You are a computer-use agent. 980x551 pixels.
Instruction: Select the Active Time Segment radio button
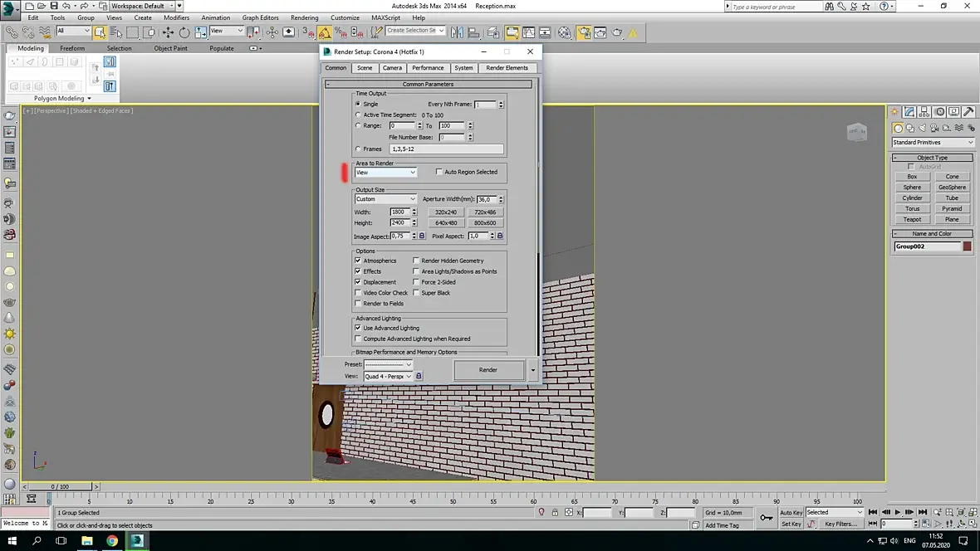click(358, 115)
